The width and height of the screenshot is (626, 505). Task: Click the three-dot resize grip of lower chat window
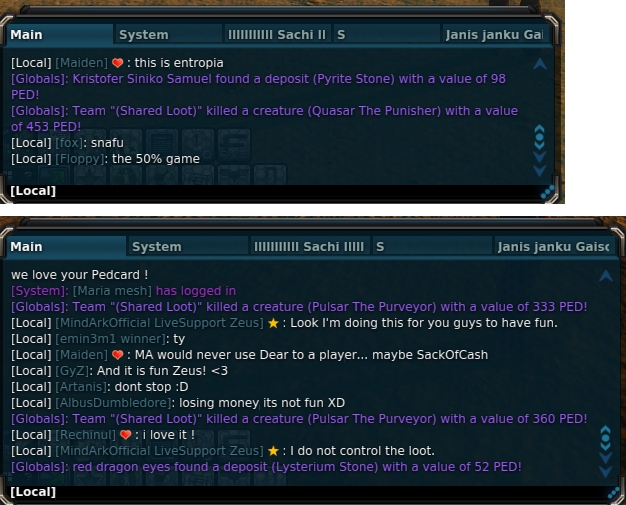pyautogui.click(x=614, y=493)
